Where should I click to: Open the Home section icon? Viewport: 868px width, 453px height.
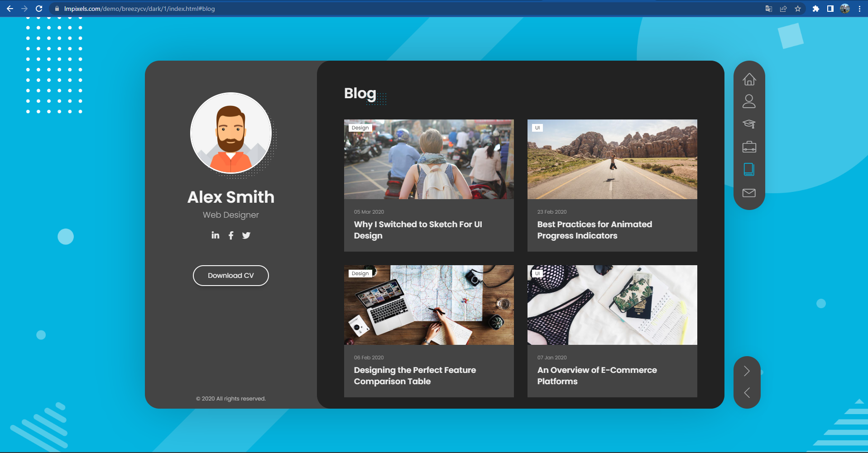[749, 79]
